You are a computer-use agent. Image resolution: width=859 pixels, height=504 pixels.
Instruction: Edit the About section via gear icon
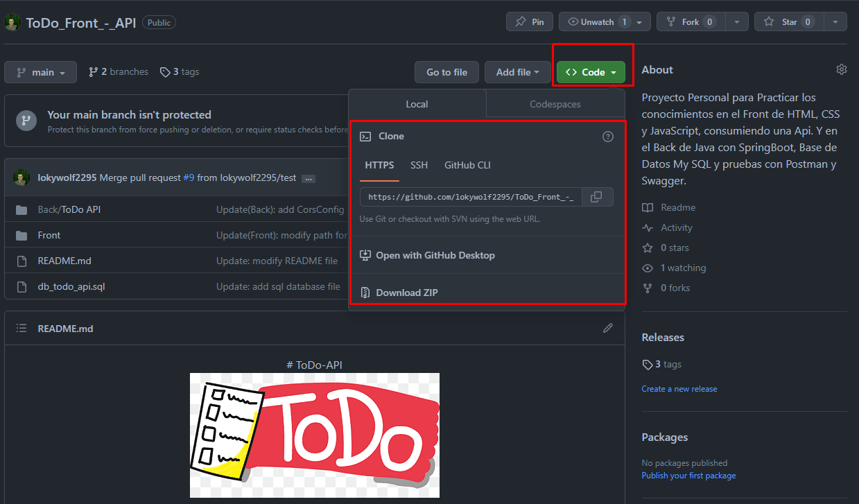point(842,69)
